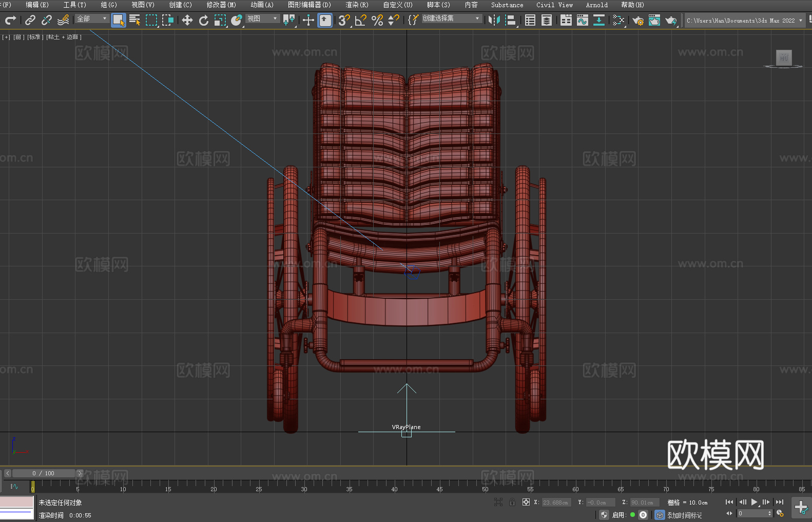Toggle the Spinner Snap button

[394, 21]
